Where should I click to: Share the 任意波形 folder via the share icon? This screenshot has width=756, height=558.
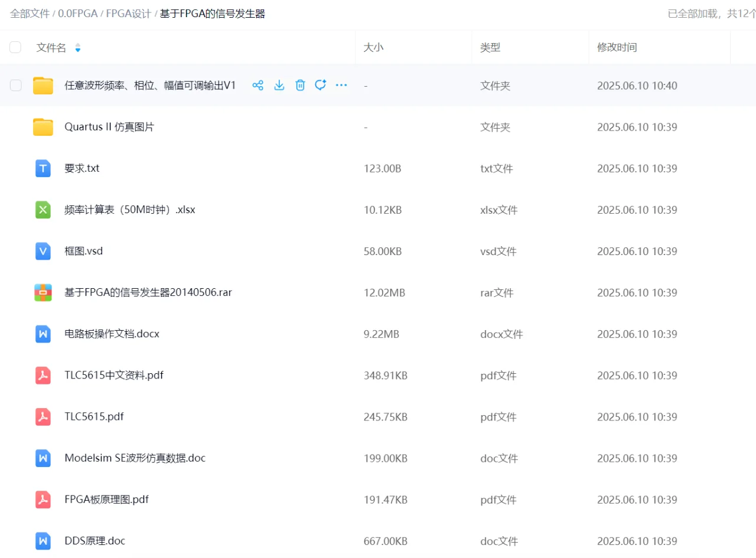tap(258, 85)
